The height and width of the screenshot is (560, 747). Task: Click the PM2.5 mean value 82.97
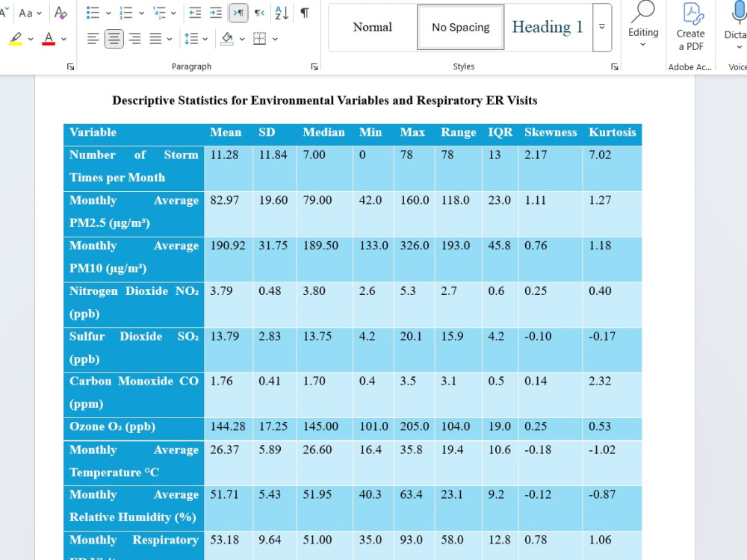(224, 200)
